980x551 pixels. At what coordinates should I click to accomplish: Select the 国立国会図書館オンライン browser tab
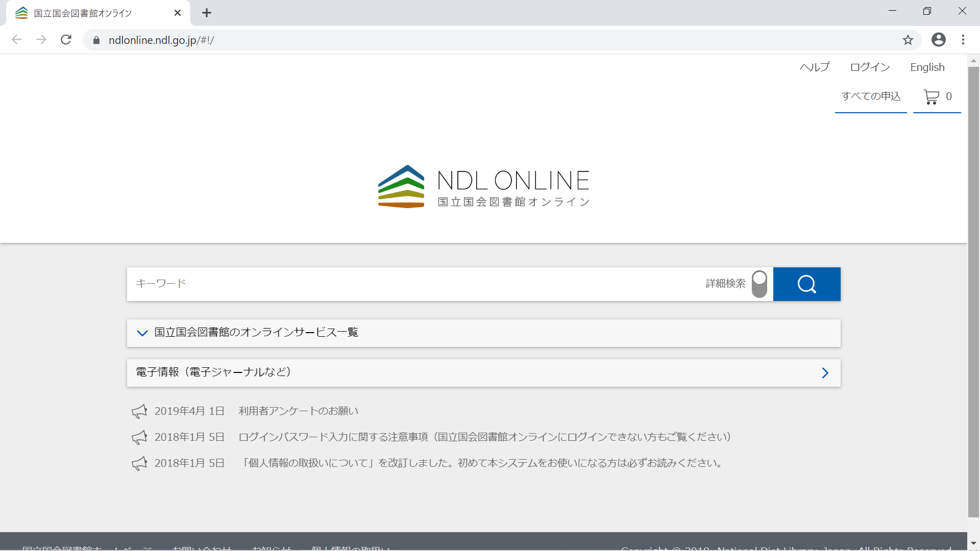pos(97,13)
